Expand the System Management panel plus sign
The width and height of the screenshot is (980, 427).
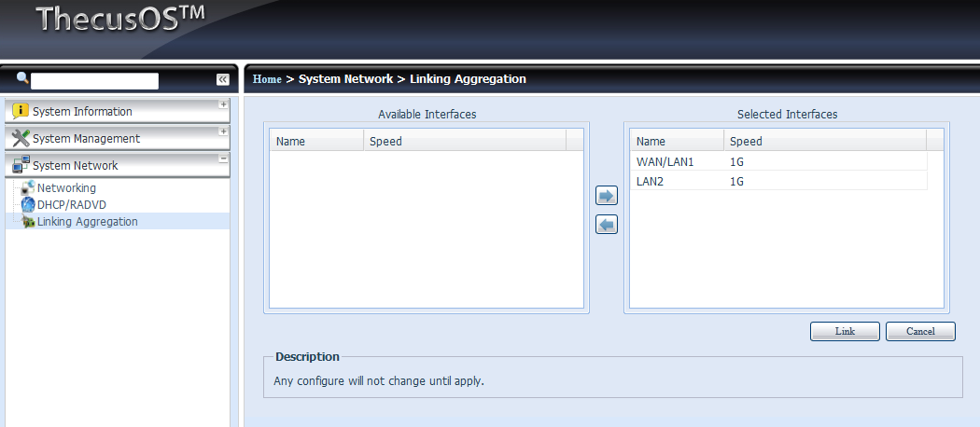(223, 131)
